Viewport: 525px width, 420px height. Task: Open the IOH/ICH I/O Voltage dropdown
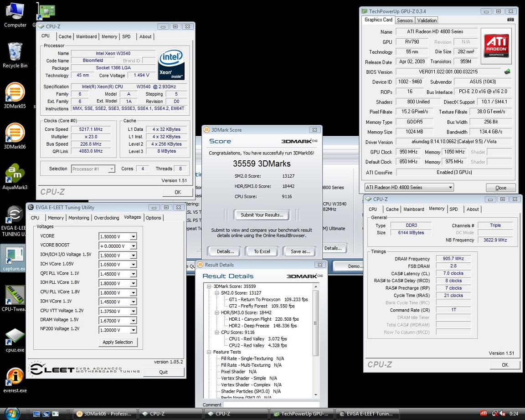(133, 256)
